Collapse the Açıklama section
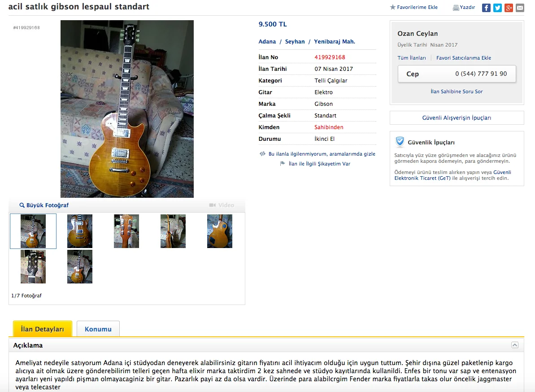 tap(515, 345)
